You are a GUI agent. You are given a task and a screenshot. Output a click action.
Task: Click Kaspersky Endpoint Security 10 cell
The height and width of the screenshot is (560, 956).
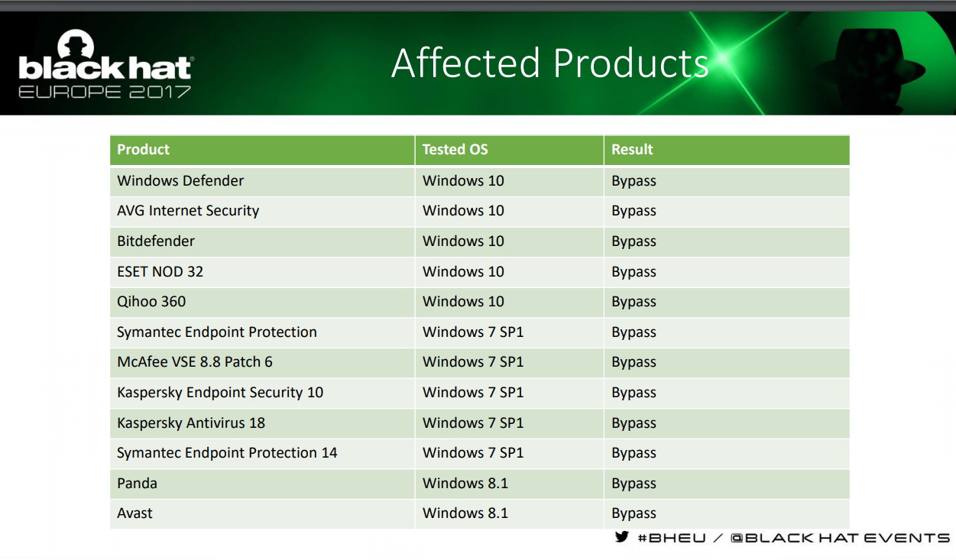pyautogui.click(x=262, y=393)
